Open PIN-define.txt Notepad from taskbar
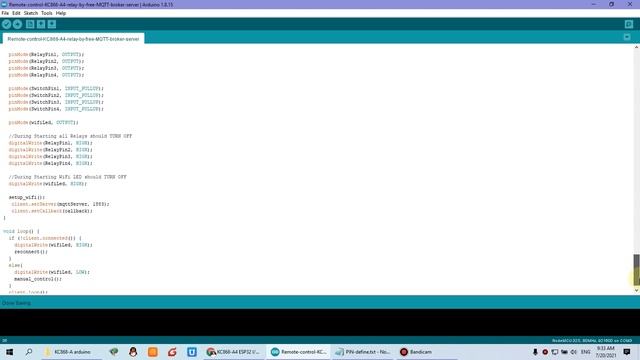This screenshot has height=360, width=640. (363, 352)
